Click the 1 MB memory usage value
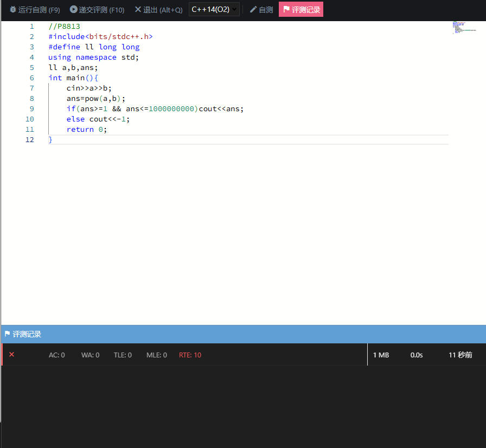This screenshot has height=448, width=486. 381,355
